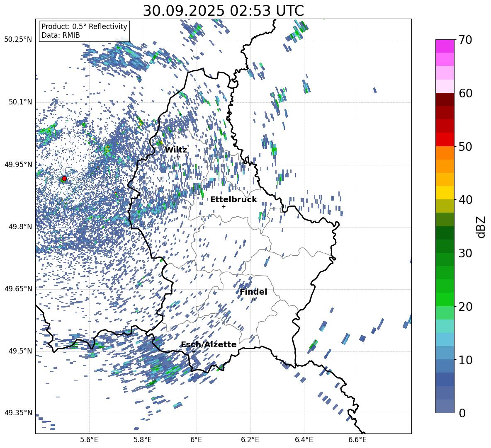Click the Wiltz station label

coord(176,150)
